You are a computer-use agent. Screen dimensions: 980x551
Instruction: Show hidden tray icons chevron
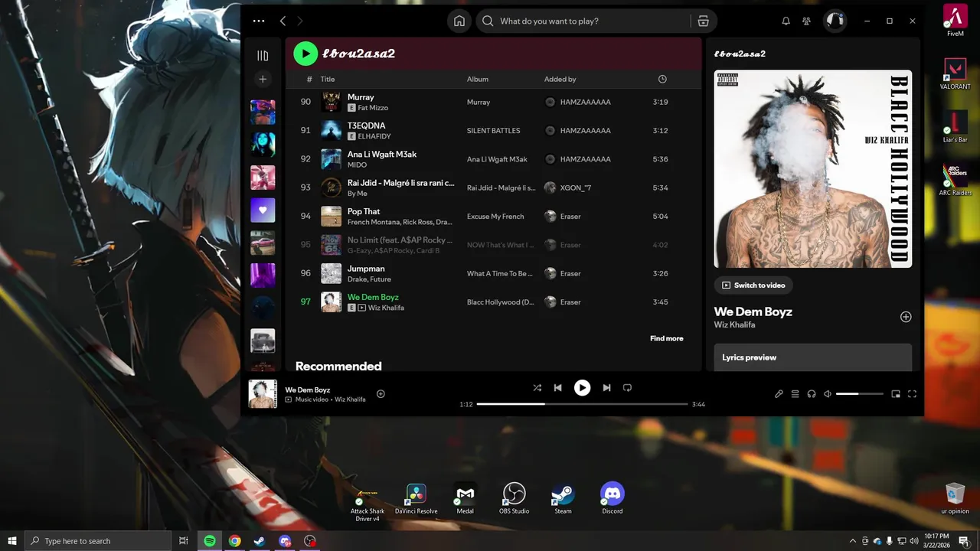(x=853, y=541)
